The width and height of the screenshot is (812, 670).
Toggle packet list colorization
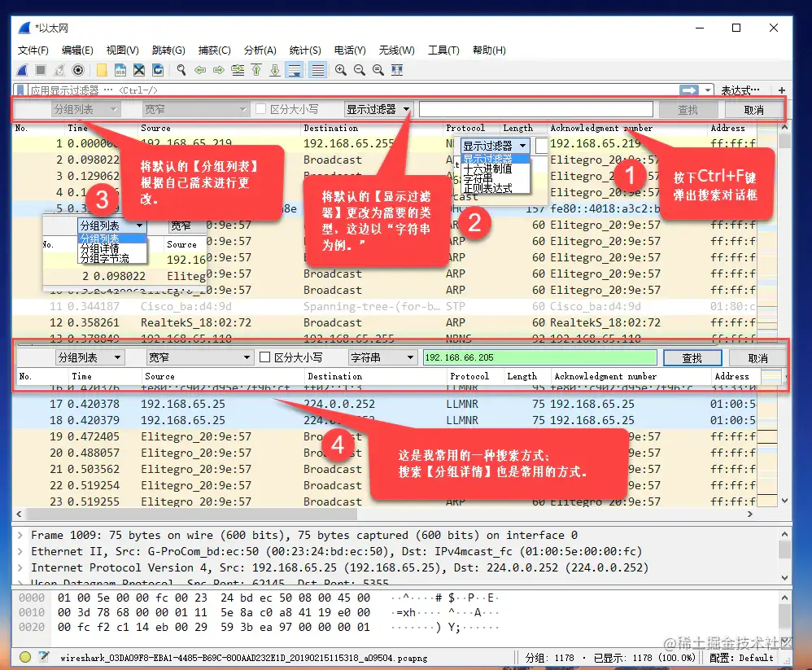pyautogui.click(x=318, y=70)
